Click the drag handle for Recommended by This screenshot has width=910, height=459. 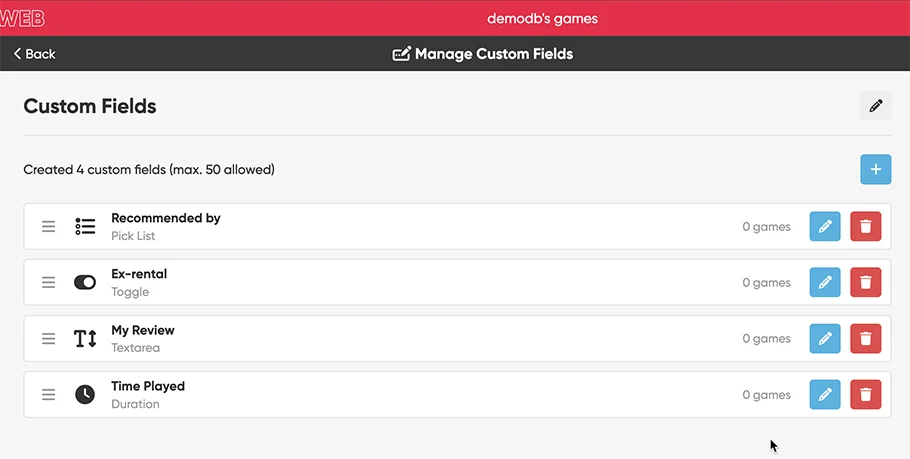[x=48, y=227]
